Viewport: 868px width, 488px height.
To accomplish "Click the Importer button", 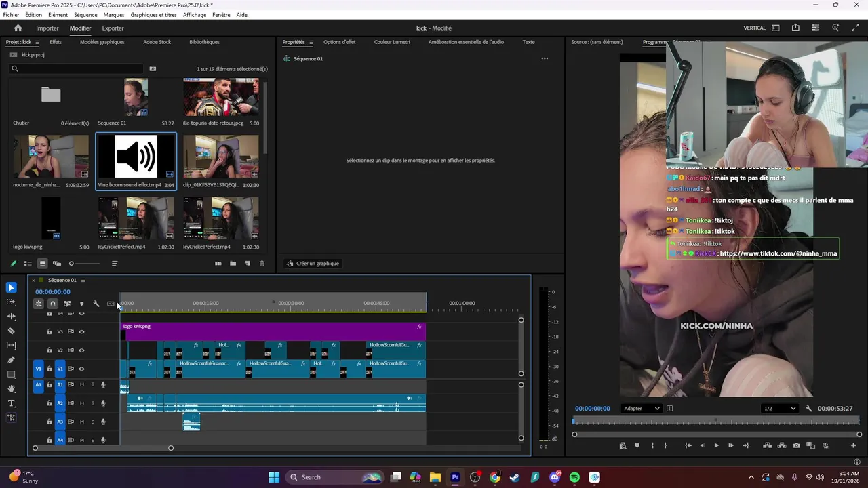I will coord(47,28).
